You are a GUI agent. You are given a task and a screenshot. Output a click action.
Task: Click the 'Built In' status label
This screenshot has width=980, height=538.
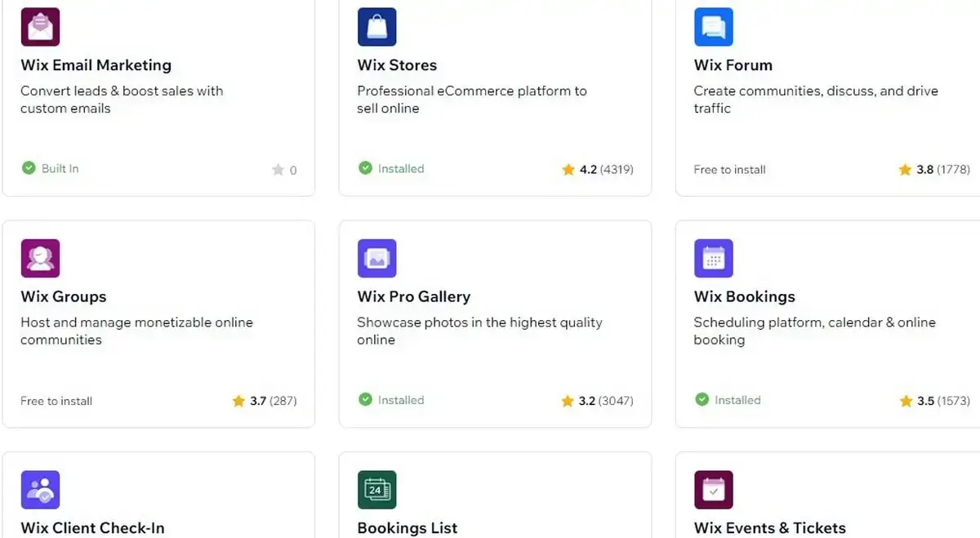click(60, 168)
